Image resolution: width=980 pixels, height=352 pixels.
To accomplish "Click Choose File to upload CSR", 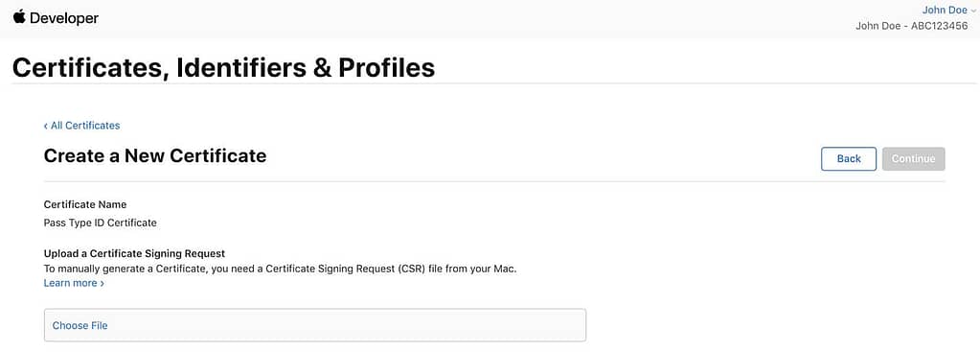I will (80, 326).
